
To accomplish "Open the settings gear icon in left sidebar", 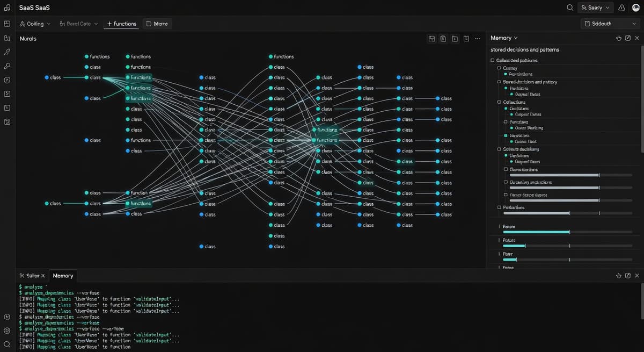I will (7, 331).
